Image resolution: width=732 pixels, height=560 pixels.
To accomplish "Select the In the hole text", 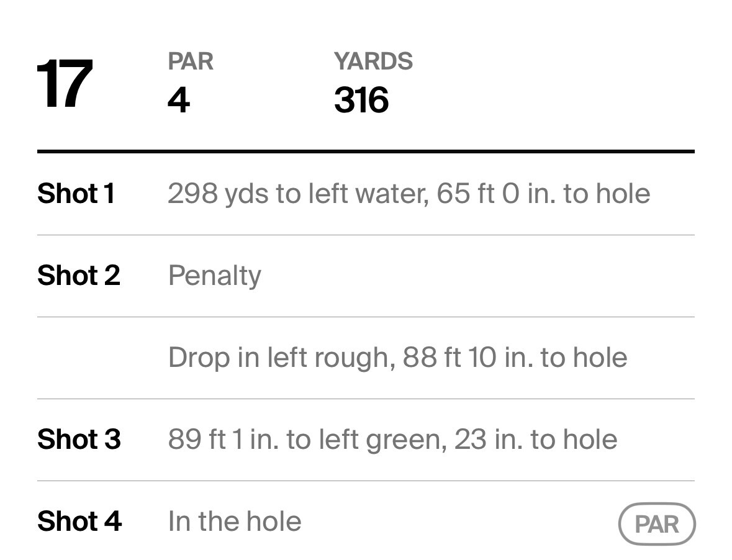I will click(x=235, y=521).
